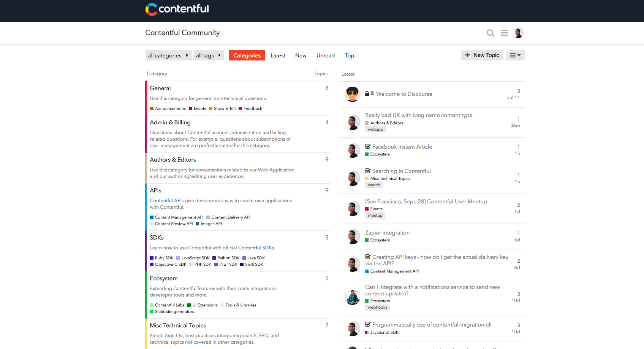
Task: Click the pin icon on Welcome to Discourse
Action: [372, 94]
